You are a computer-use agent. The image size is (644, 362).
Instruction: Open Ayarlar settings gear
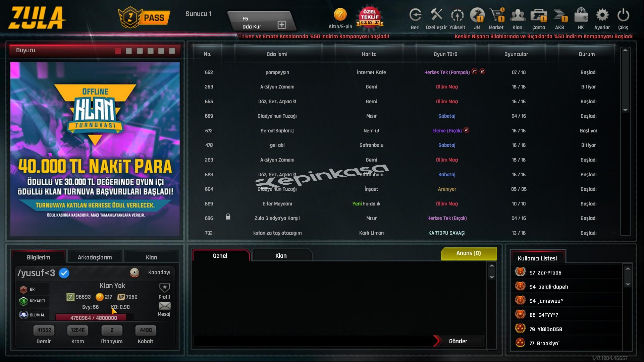pos(602,15)
